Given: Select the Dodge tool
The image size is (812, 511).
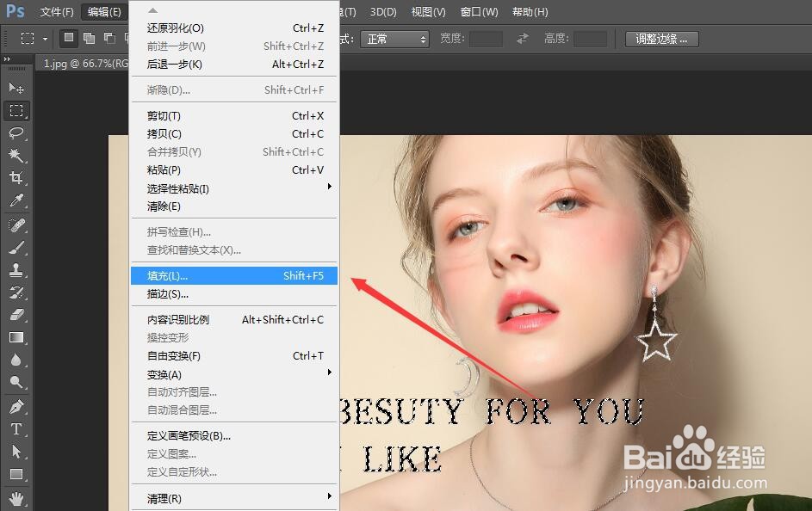Looking at the screenshot, I should point(16,382).
